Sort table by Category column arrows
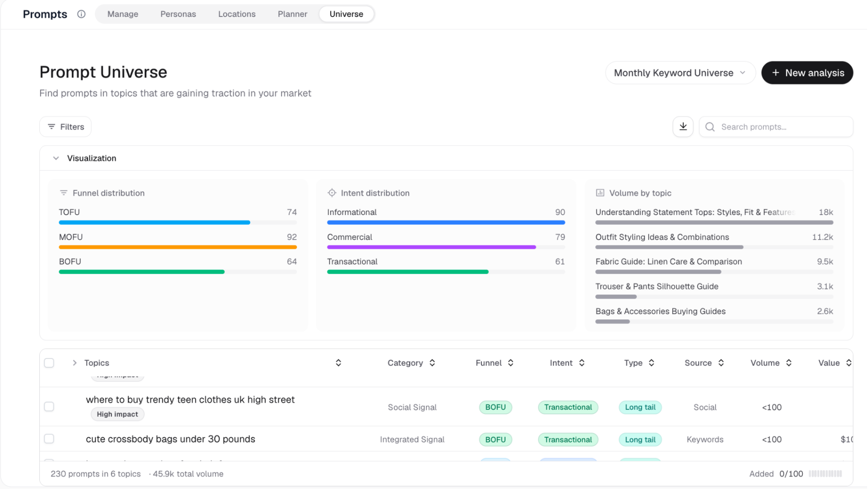The width and height of the screenshot is (868, 489). coord(432,363)
